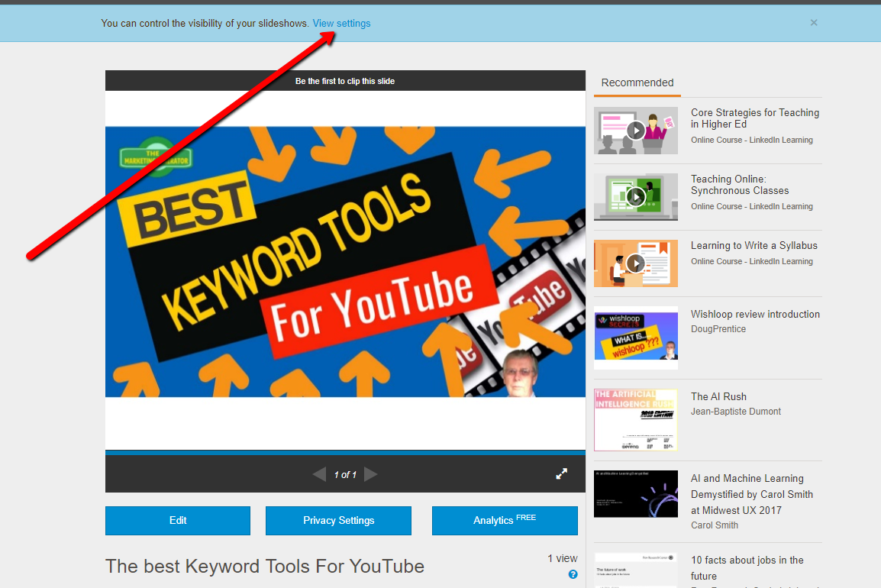
Task: Play the Teaching Online course thumbnail
Action: pos(635,197)
